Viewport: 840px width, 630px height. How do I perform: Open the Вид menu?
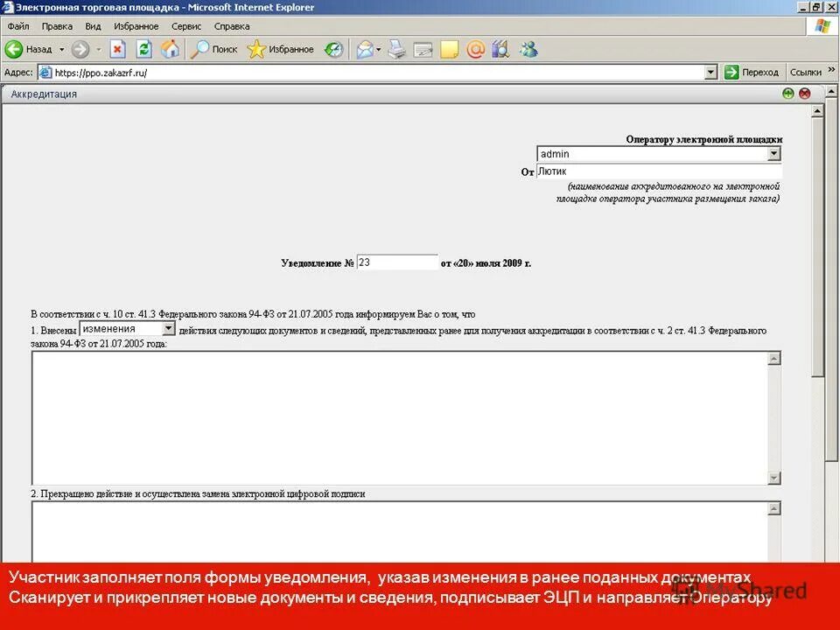click(93, 26)
